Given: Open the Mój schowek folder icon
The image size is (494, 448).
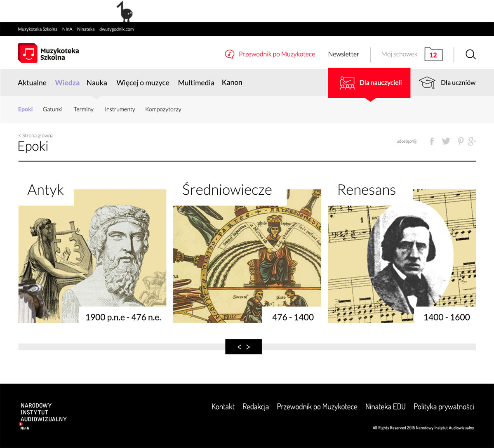Looking at the screenshot, I should coord(433,54).
